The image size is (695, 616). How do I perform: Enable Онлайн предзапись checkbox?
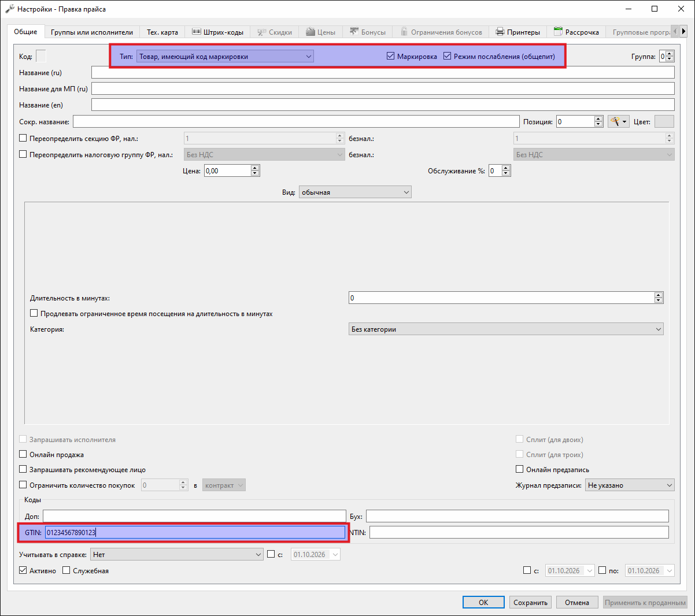pos(520,470)
